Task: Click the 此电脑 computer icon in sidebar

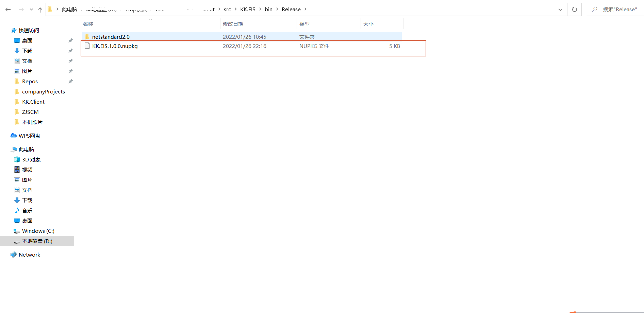Action: [x=14, y=149]
